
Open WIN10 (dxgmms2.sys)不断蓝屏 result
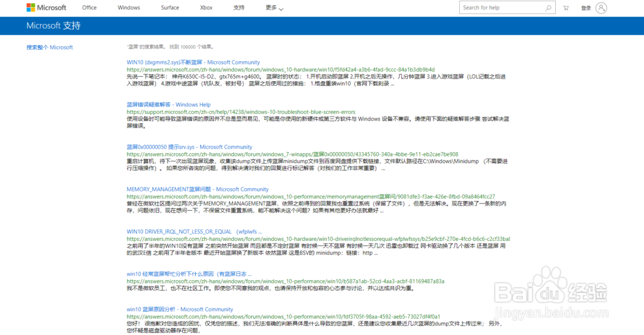click(x=193, y=62)
